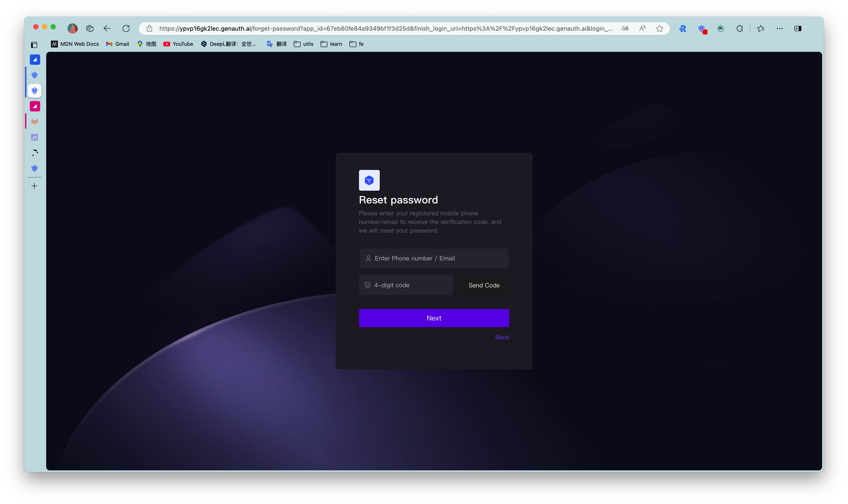
Task: Switch to the pink favicon tab
Action: pyautogui.click(x=34, y=106)
